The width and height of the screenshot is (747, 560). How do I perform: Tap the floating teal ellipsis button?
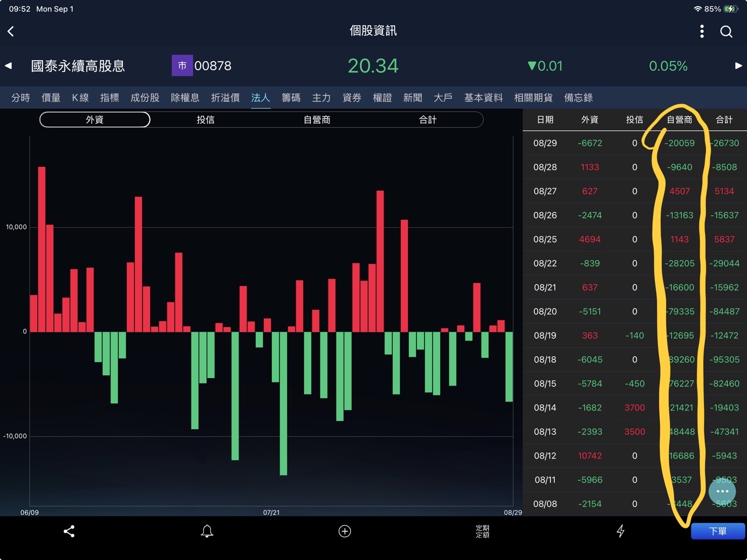click(722, 491)
